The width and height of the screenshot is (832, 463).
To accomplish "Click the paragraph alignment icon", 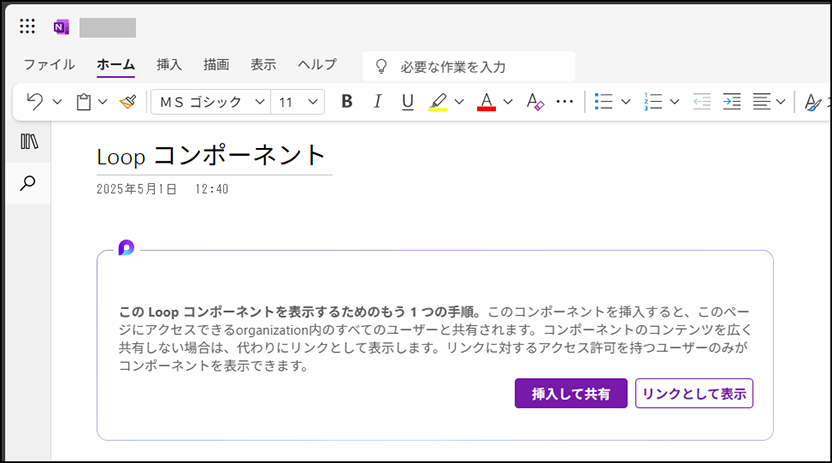I will (x=761, y=101).
